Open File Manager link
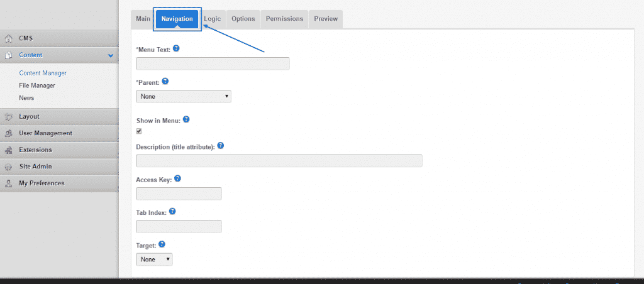This screenshot has width=644, height=284. pos(37,85)
